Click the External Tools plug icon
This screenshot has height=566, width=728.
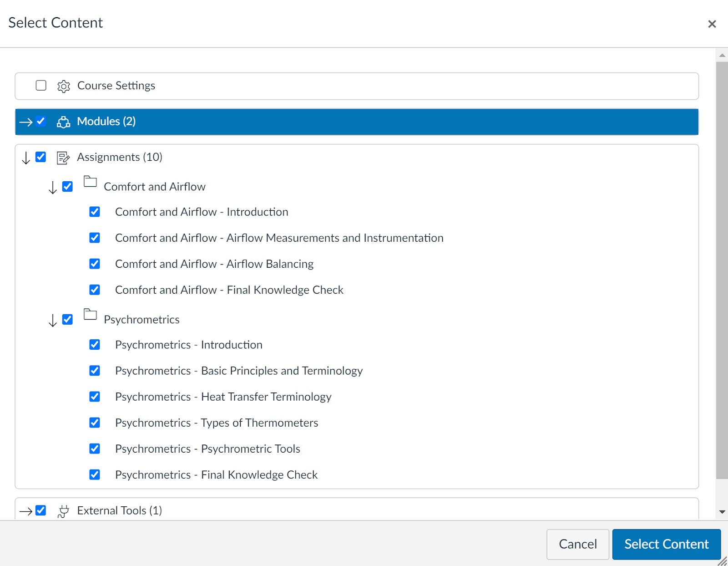(63, 511)
